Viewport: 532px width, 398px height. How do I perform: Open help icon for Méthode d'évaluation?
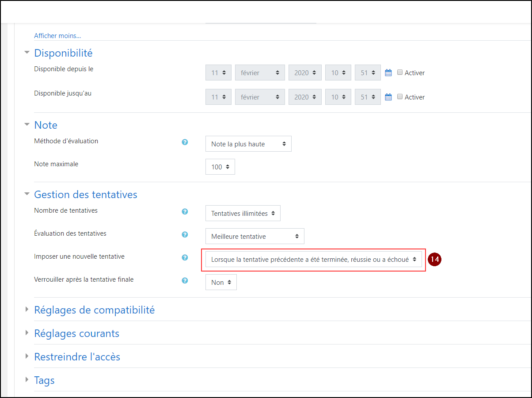coord(185,142)
